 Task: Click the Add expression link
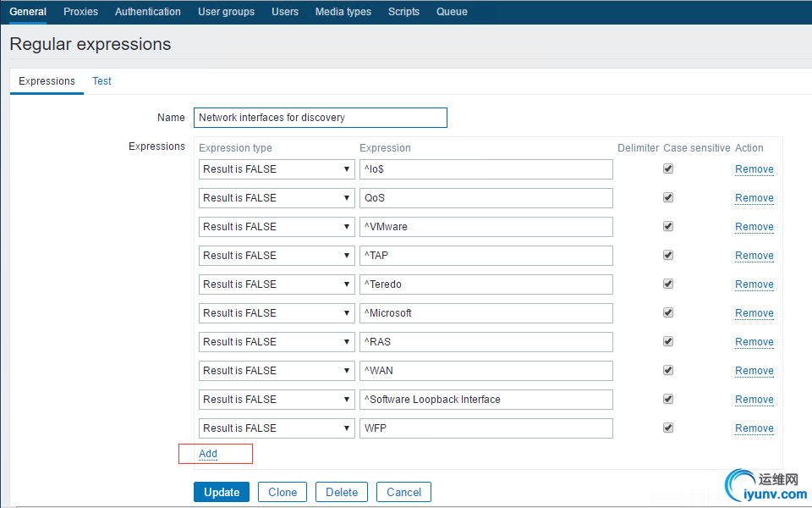click(x=208, y=454)
